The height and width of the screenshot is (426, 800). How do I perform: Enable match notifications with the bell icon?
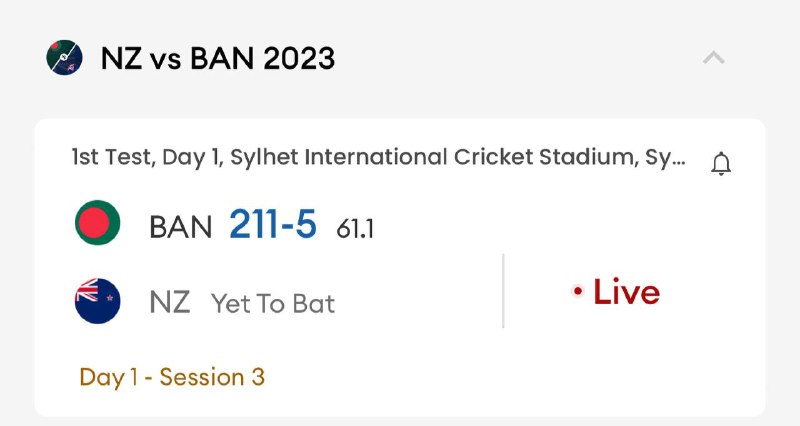pos(721,164)
